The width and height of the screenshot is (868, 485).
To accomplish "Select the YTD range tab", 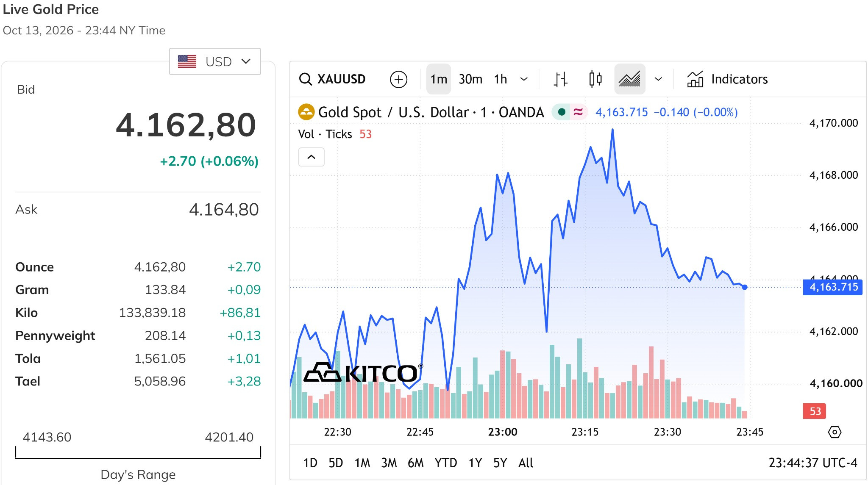I will pyautogui.click(x=445, y=463).
